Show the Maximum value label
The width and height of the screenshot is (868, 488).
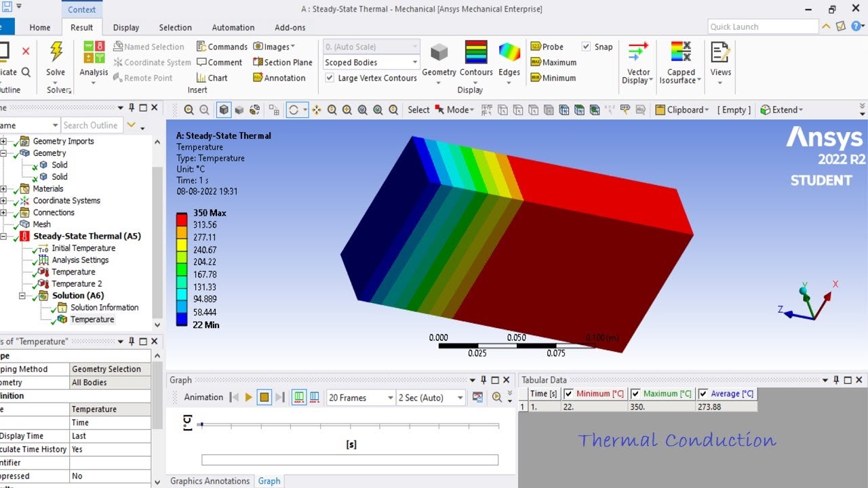[x=553, y=62]
